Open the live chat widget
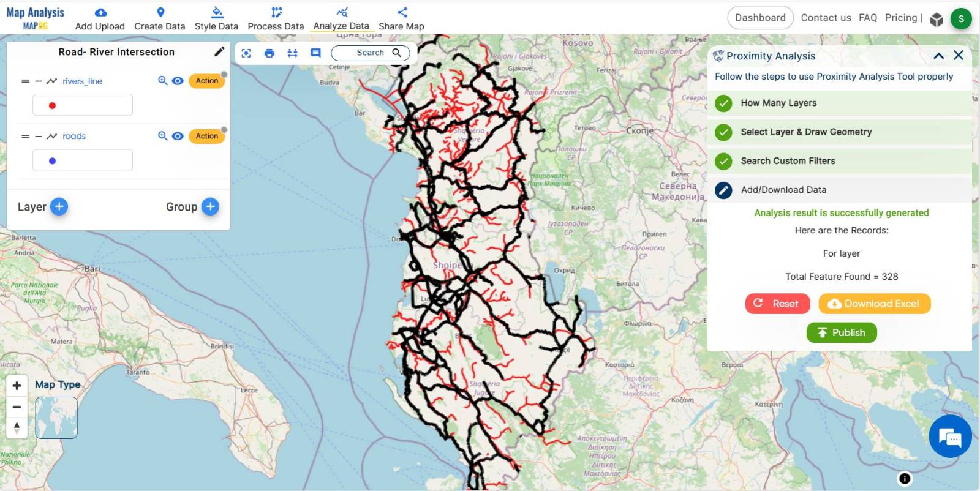Screen dimensions: 980x491 click(x=950, y=437)
